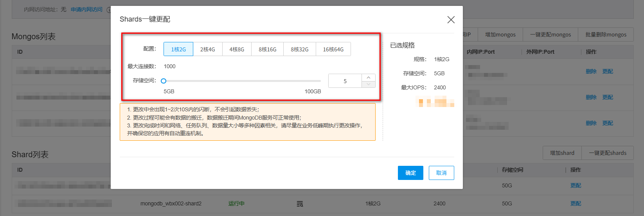Click 更配 in the second Mongos row

[608, 97]
